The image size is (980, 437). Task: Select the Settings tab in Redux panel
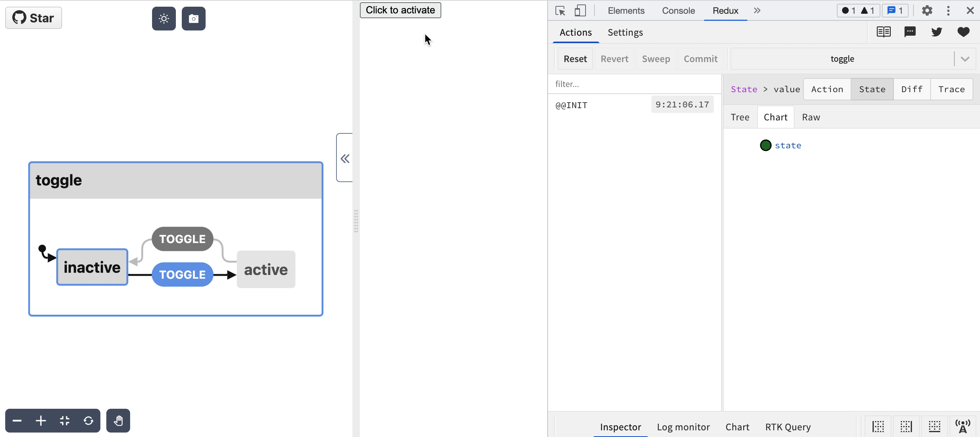pos(626,32)
